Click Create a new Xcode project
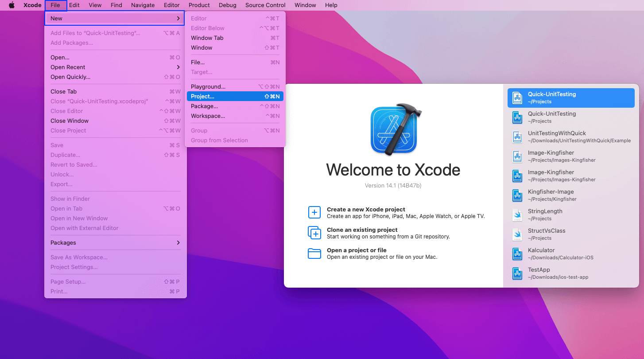 click(366, 210)
